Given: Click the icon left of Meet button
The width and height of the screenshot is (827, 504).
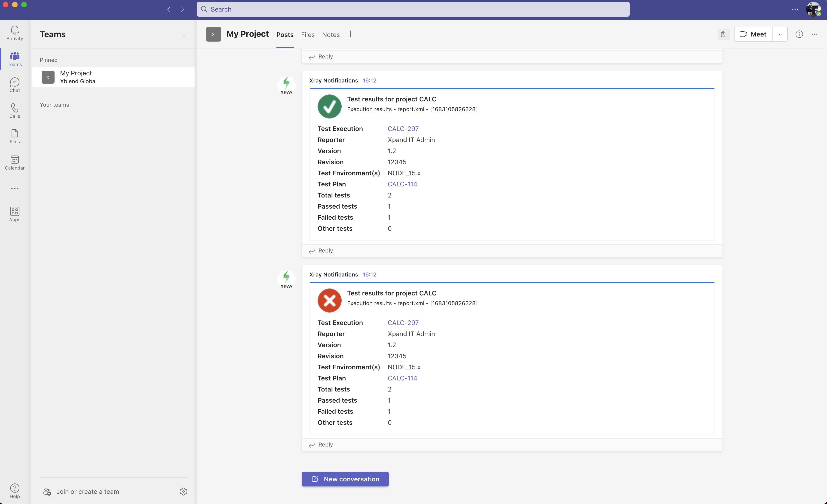Looking at the screenshot, I should (x=723, y=34).
